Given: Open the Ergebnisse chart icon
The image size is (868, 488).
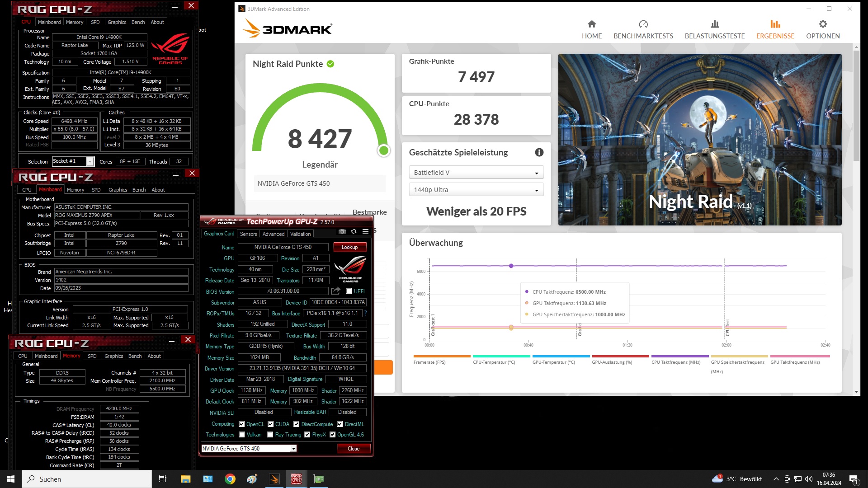Looking at the screenshot, I should point(775,24).
